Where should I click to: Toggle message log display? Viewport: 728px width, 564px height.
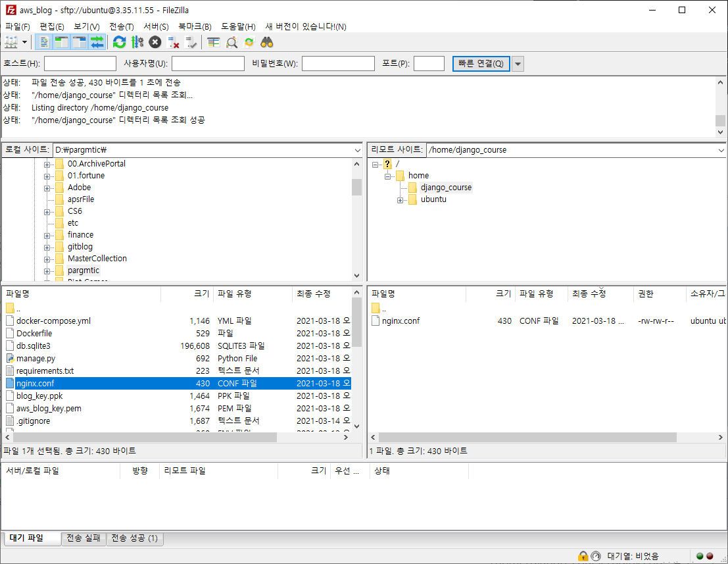click(44, 43)
